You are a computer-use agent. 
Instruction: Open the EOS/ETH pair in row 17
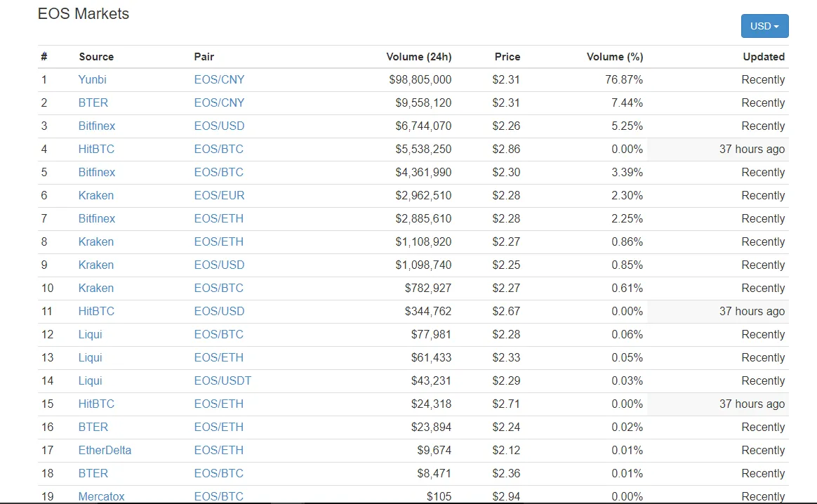click(219, 451)
